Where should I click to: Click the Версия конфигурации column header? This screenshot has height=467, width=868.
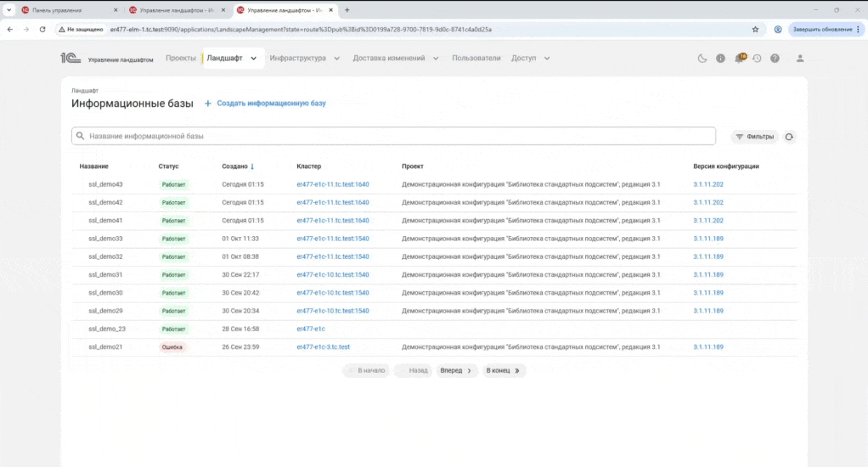click(725, 166)
